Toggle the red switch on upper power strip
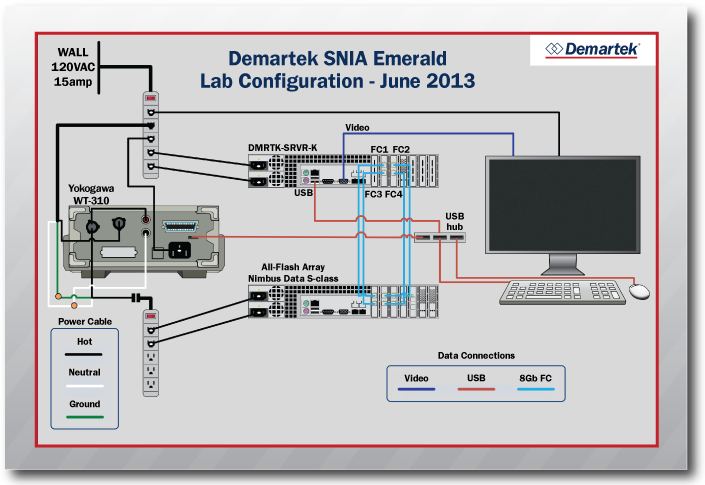 [x=151, y=98]
